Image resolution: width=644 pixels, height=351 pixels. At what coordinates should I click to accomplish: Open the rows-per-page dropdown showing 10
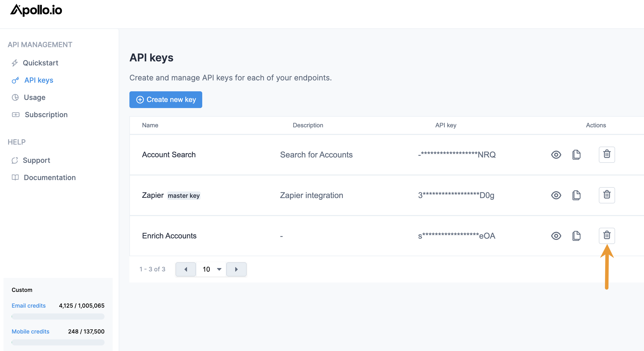(x=211, y=269)
